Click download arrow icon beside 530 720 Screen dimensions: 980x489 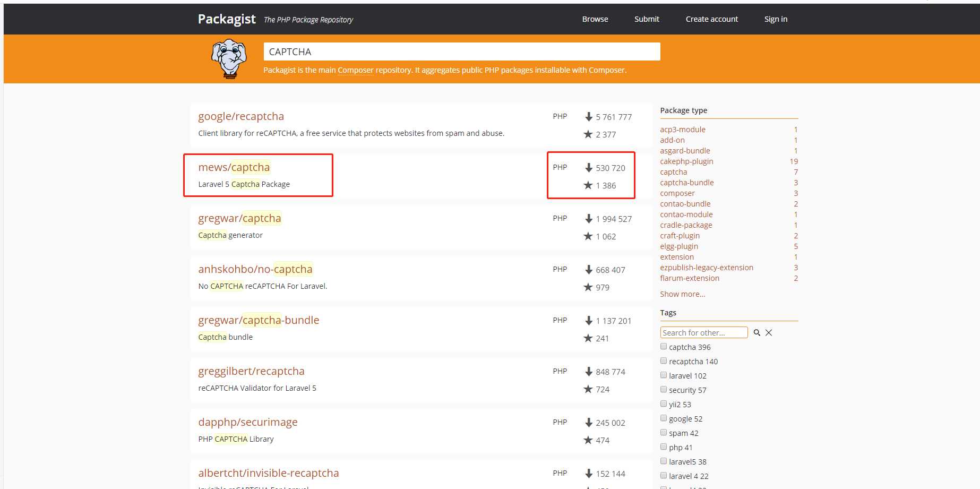589,168
